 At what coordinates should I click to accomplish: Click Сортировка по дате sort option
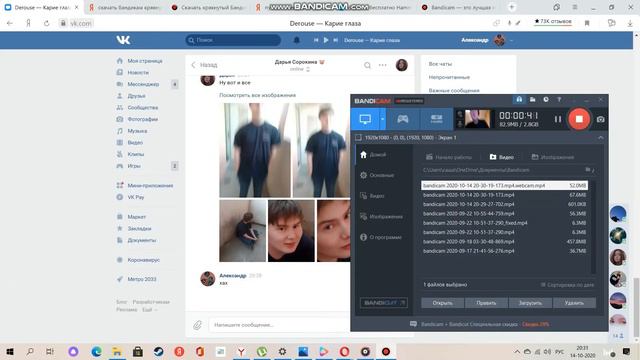point(567,285)
